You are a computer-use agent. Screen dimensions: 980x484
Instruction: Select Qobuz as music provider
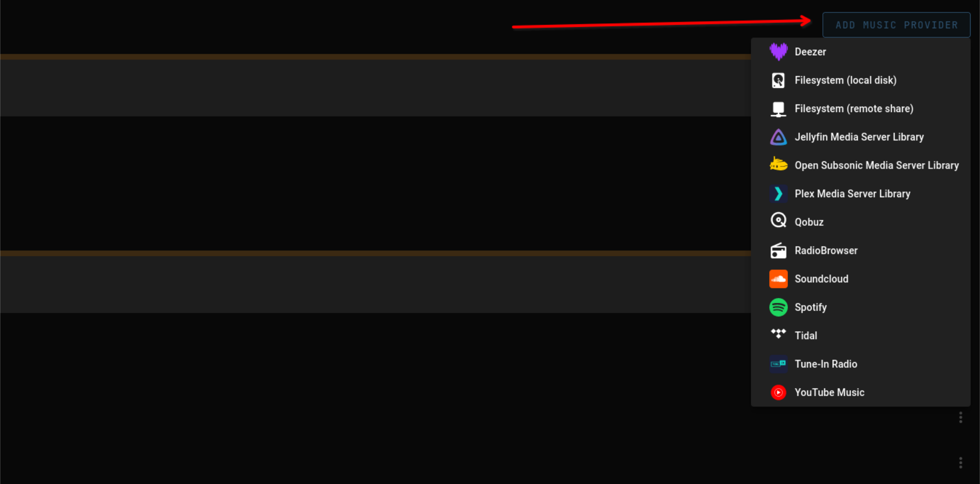tap(809, 221)
